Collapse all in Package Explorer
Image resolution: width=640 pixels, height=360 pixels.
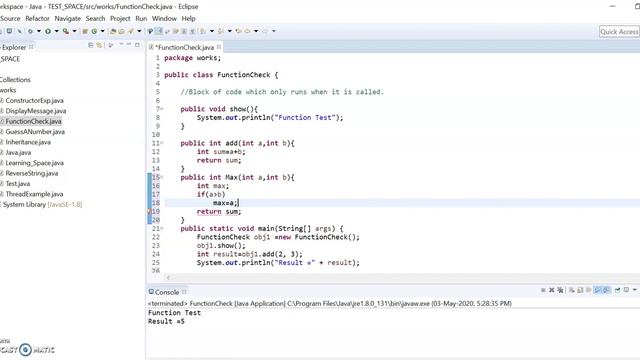point(90,45)
